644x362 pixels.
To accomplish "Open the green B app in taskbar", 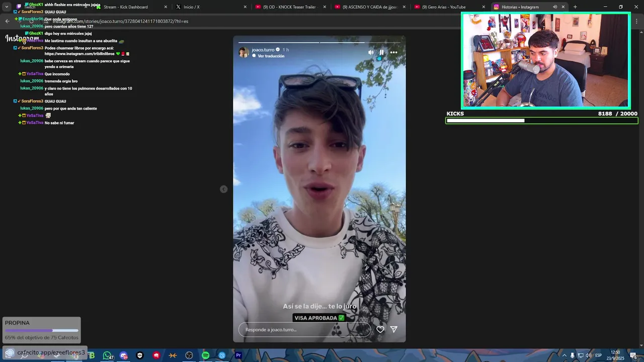I will coord(91,355).
